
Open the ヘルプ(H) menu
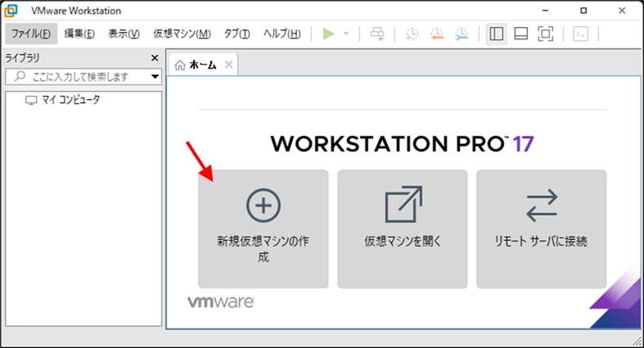281,34
